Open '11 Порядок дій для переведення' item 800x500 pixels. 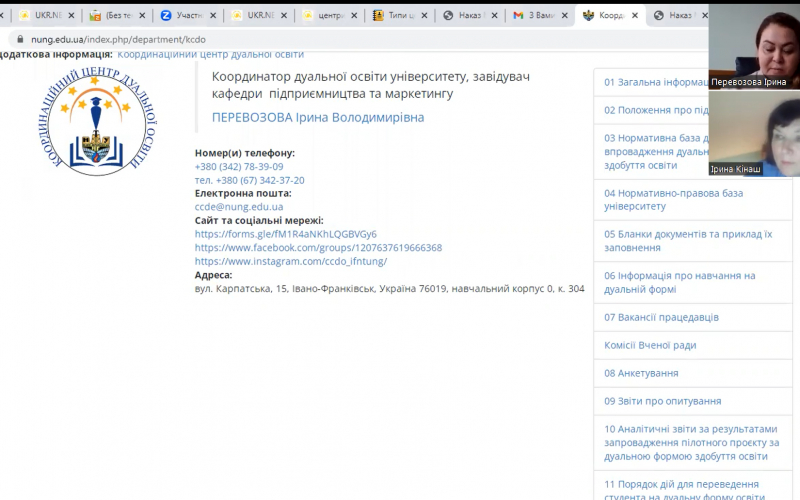[x=693, y=487]
